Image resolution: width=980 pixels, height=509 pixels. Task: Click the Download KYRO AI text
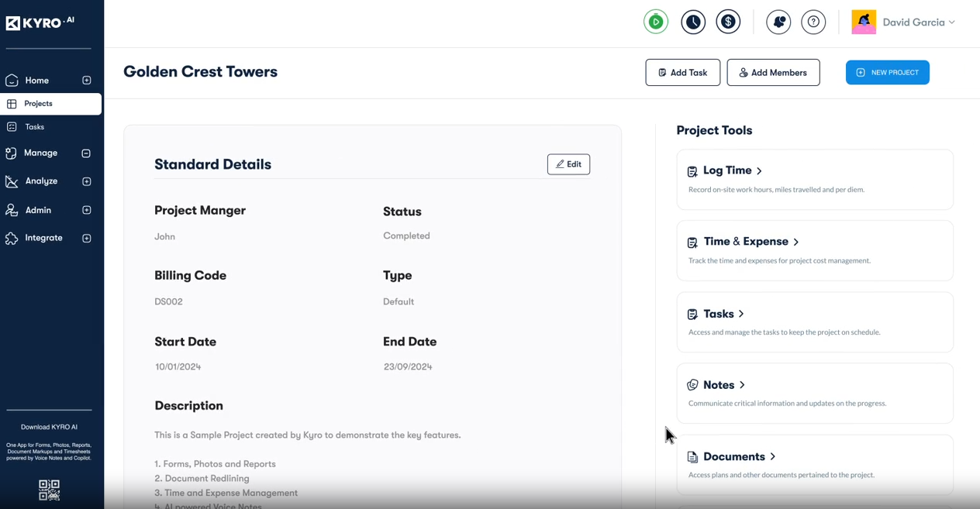click(x=49, y=427)
